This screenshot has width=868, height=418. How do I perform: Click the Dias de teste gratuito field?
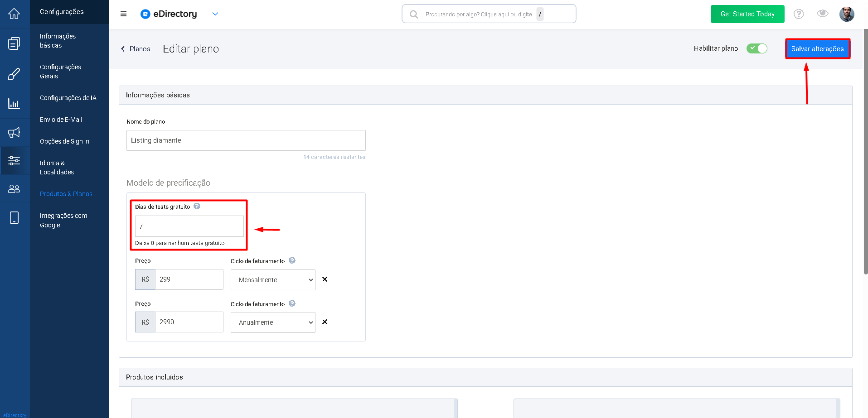(x=189, y=226)
